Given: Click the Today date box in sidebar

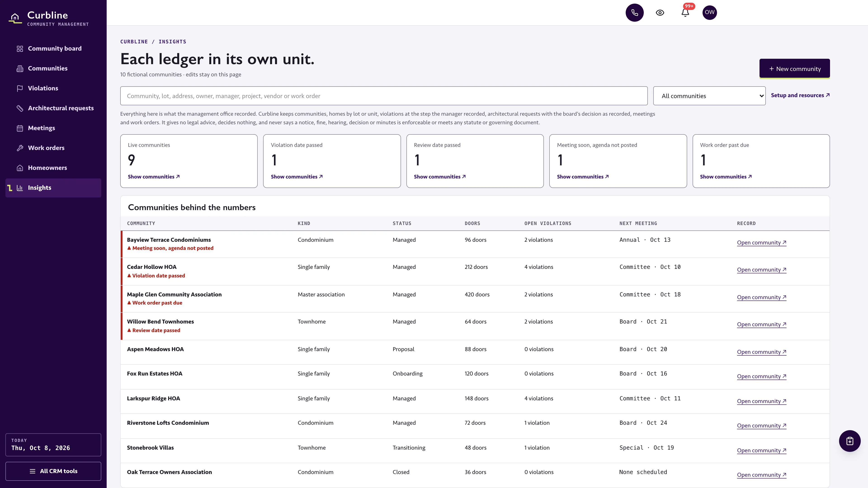Looking at the screenshot, I should [53, 445].
